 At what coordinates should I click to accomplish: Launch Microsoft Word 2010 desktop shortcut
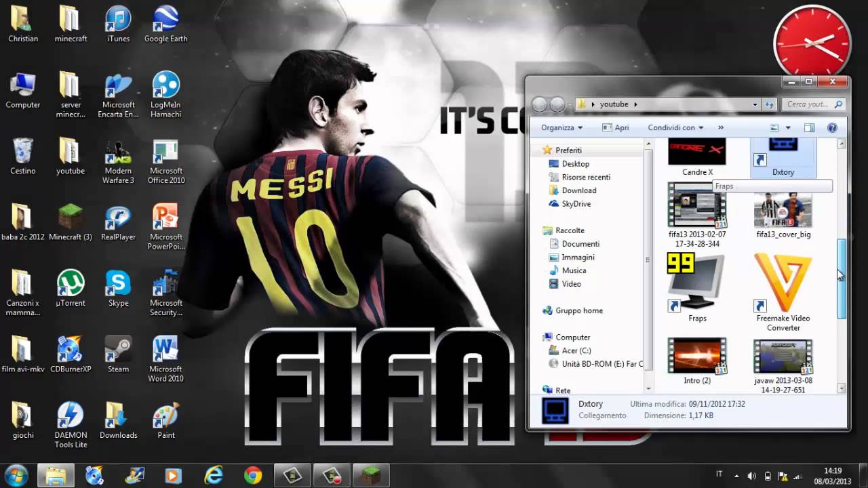[165, 359]
